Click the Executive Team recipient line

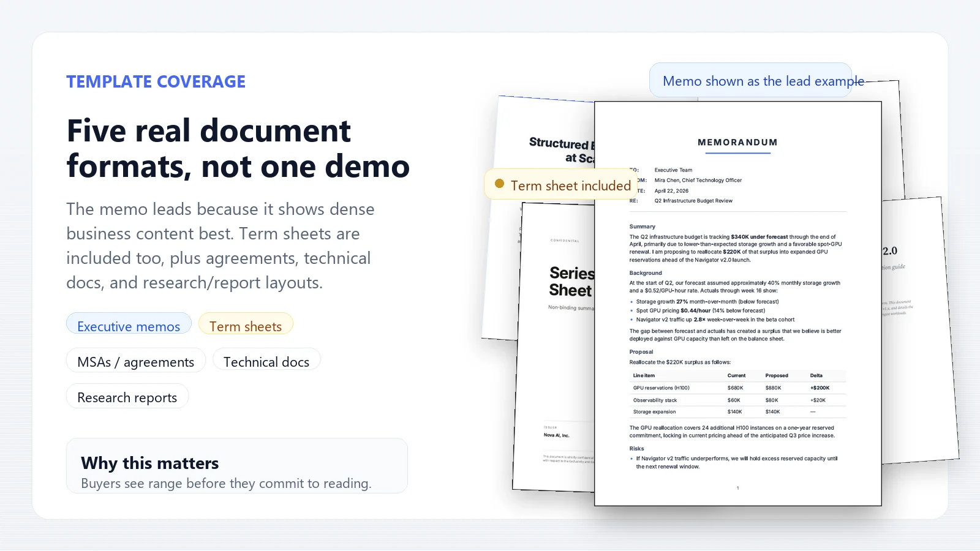673,170
